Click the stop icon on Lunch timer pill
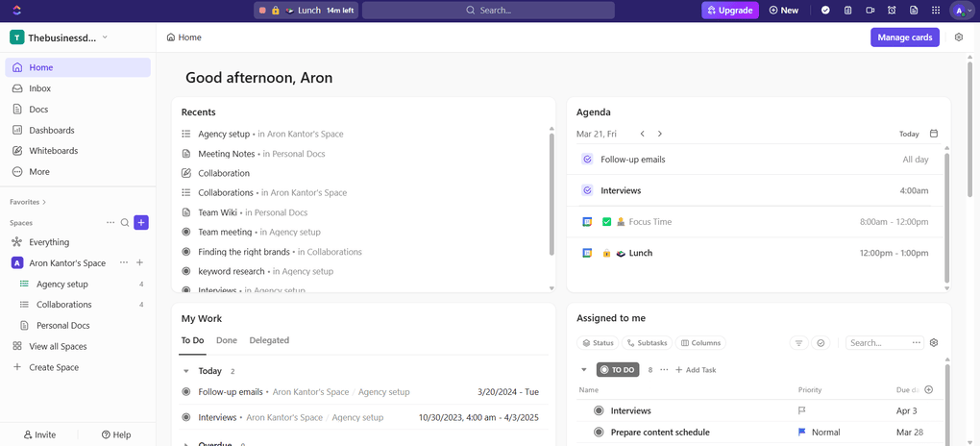980x446 pixels. click(262, 11)
